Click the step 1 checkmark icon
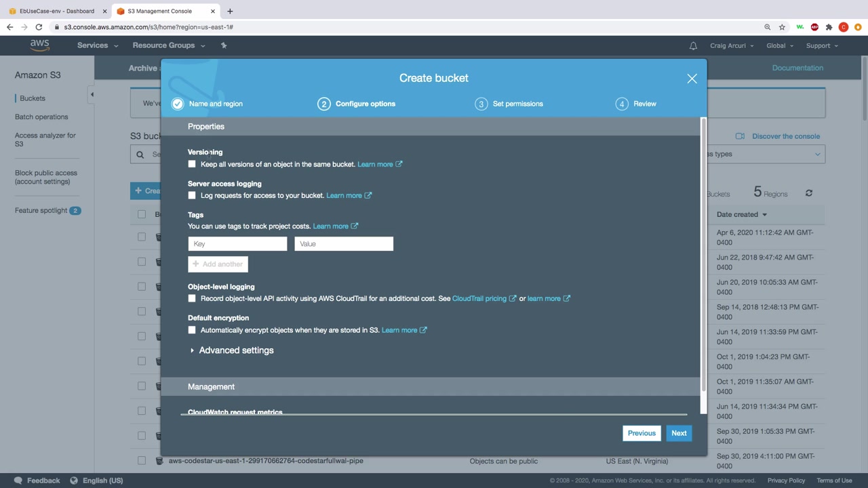 pyautogui.click(x=178, y=104)
